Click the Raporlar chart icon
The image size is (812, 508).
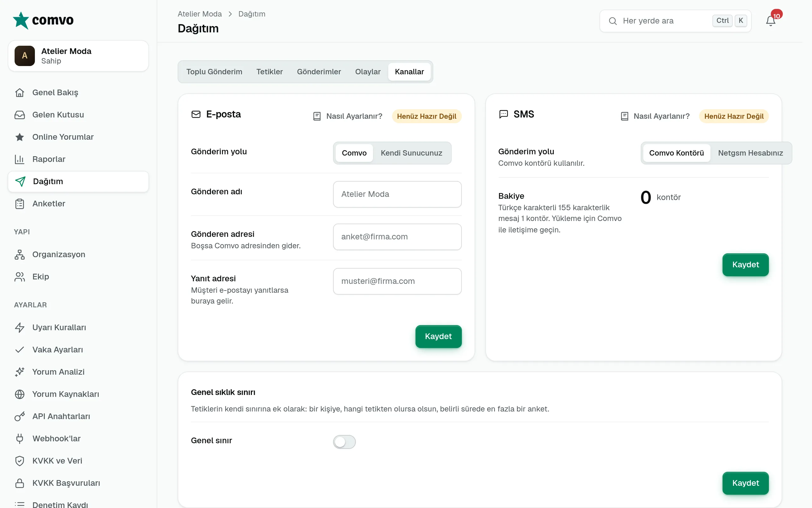tap(20, 159)
